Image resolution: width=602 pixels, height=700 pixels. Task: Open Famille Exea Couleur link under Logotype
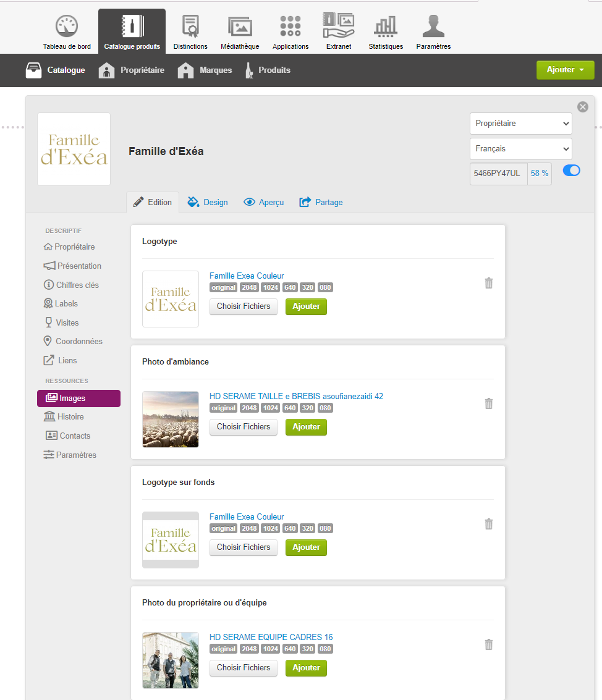pos(247,276)
